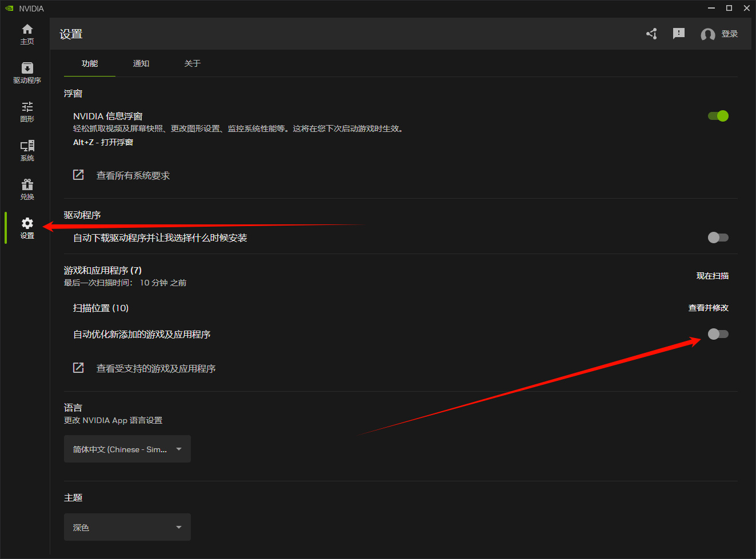Turn on 自动优化新添加的游戏及应用程序 toggle
Viewport: 756px width, 559px height.
[x=718, y=334]
